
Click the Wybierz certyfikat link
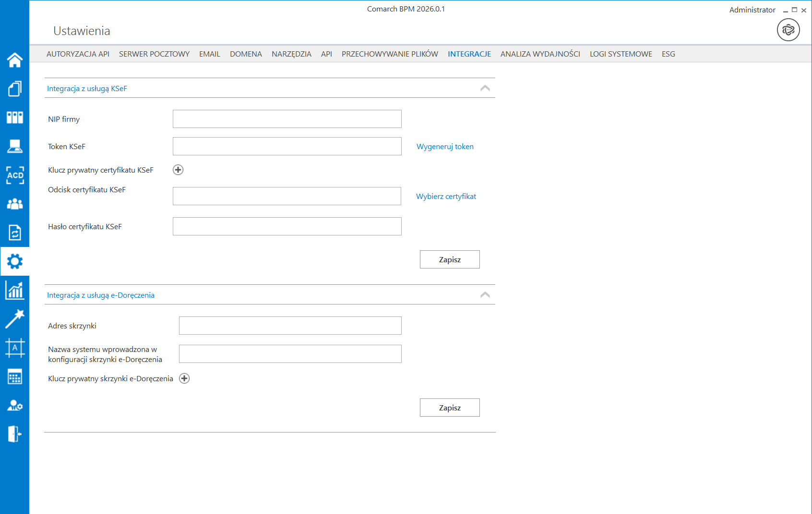(446, 197)
